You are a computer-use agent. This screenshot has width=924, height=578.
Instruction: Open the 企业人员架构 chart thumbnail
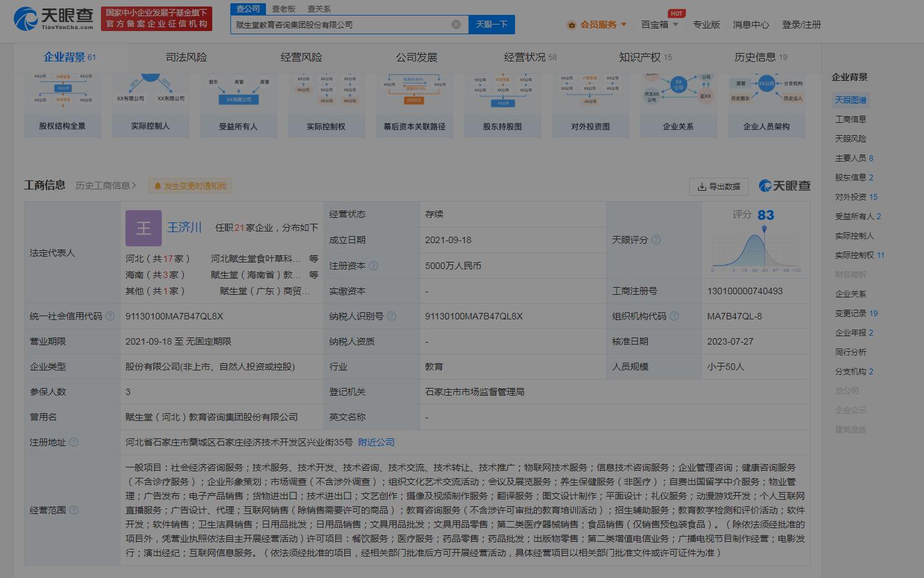(x=766, y=105)
